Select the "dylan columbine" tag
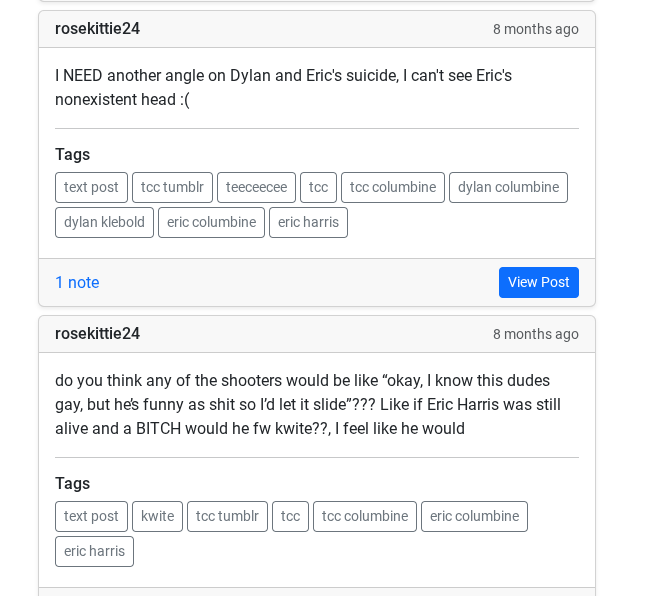Image resolution: width=648 pixels, height=596 pixels. (508, 187)
